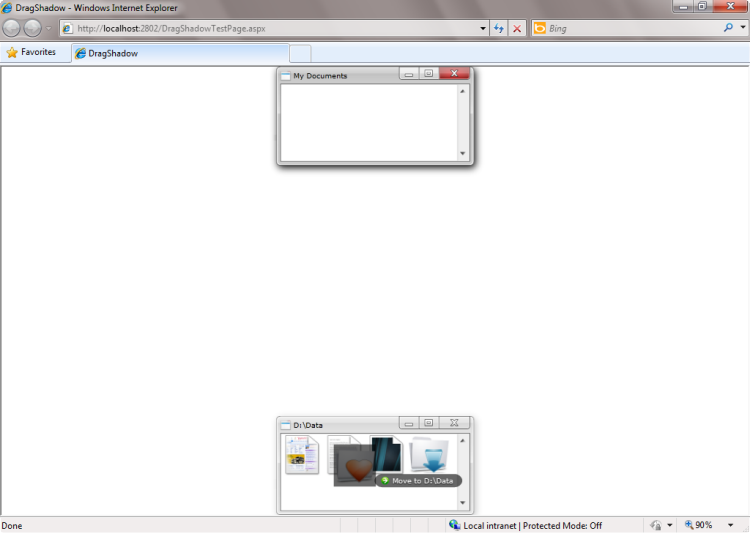Click the address bar URL field

[x=276, y=28]
